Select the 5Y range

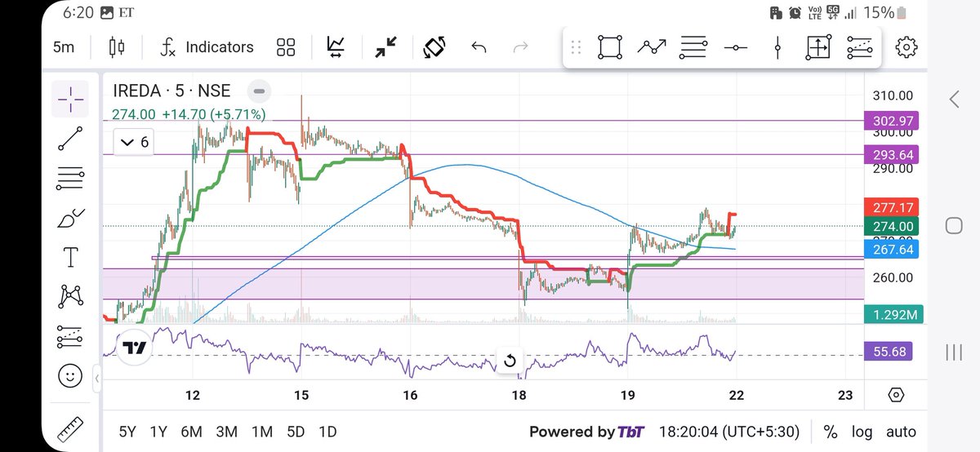pos(128,432)
